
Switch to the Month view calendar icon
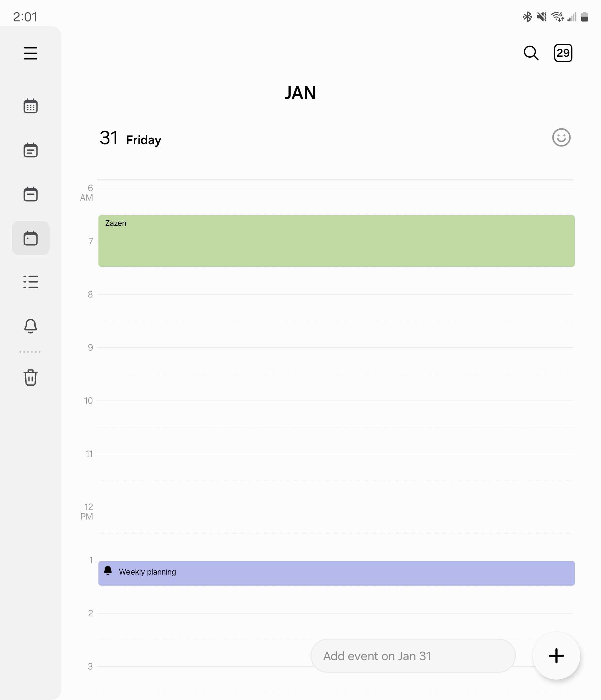click(30, 150)
